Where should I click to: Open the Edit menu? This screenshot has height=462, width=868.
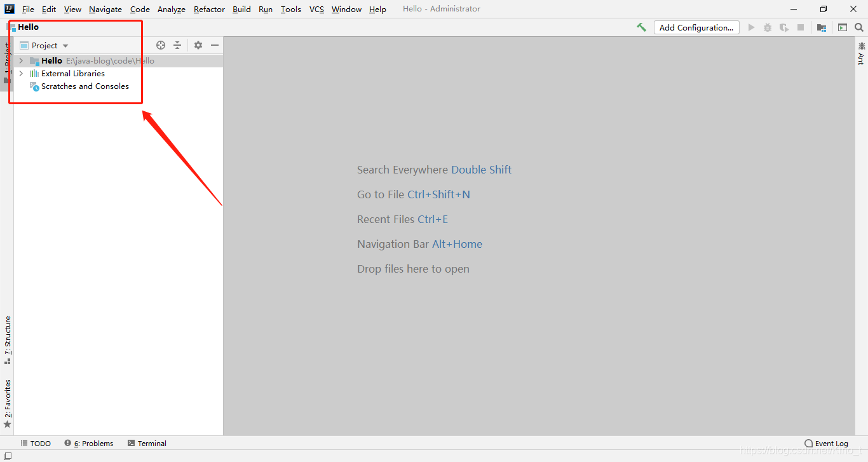[x=49, y=9]
